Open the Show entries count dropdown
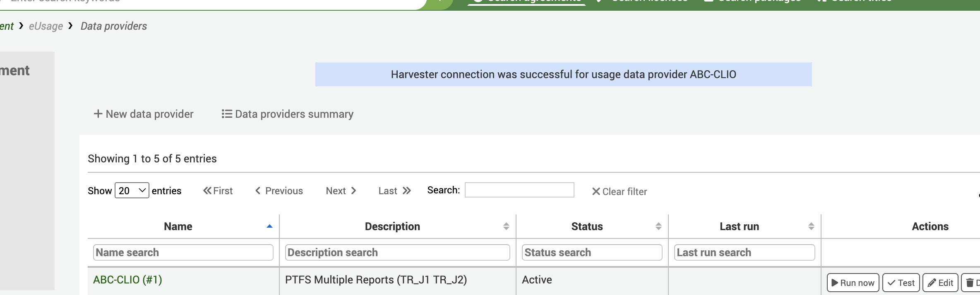Screen dimensions: 980x295 [132, 190]
